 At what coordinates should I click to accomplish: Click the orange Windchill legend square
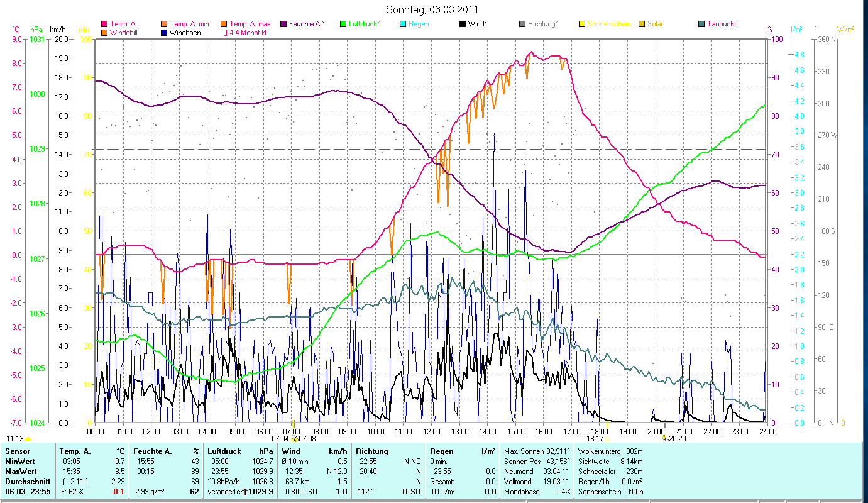tap(104, 32)
